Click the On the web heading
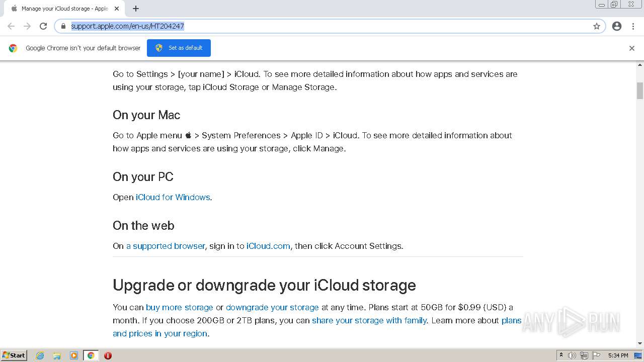This screenshot has width=644, height=362. click(143, 226)
